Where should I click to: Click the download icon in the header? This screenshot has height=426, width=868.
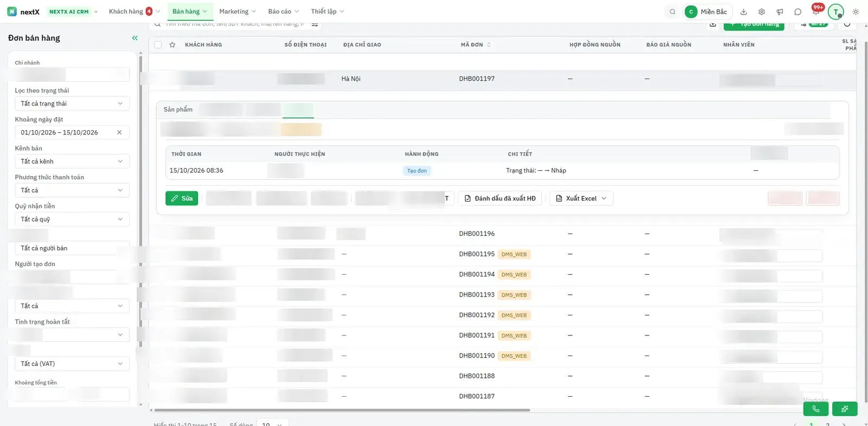(744, 12)
